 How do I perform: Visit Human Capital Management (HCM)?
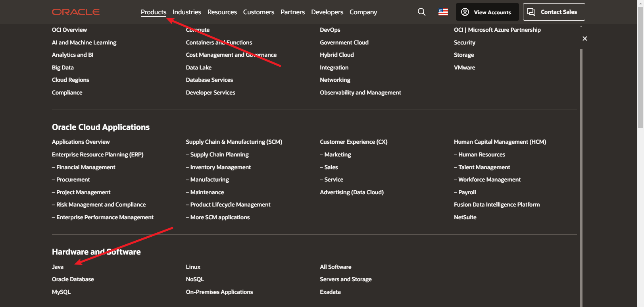pyautogui.click(x=500, y=142)
